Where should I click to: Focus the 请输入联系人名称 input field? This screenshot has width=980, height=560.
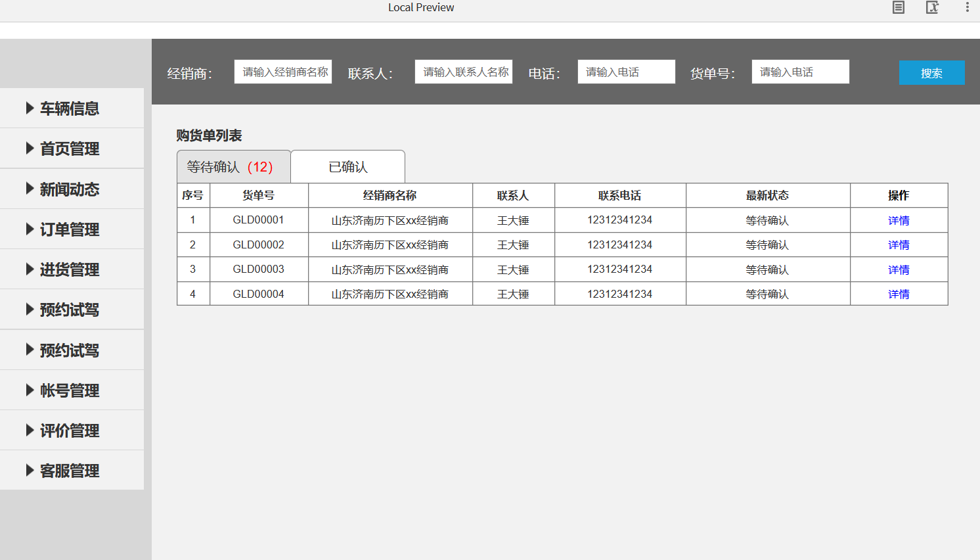[464, 72]
